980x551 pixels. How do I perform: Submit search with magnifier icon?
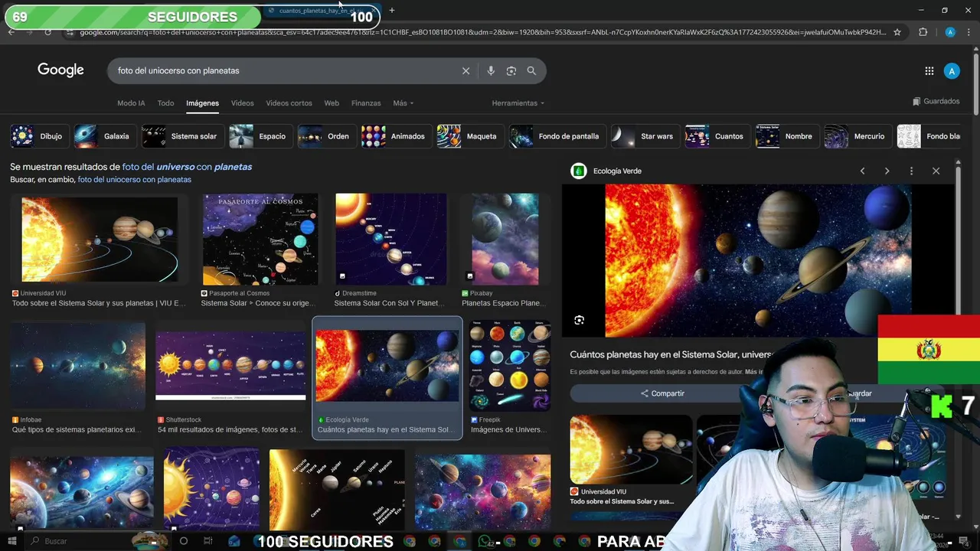[x=531, y=70]
